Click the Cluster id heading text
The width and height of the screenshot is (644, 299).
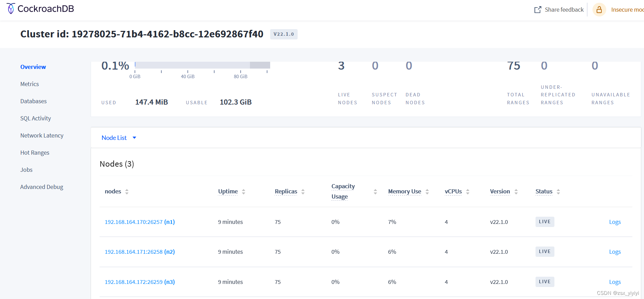coord(142,34)
